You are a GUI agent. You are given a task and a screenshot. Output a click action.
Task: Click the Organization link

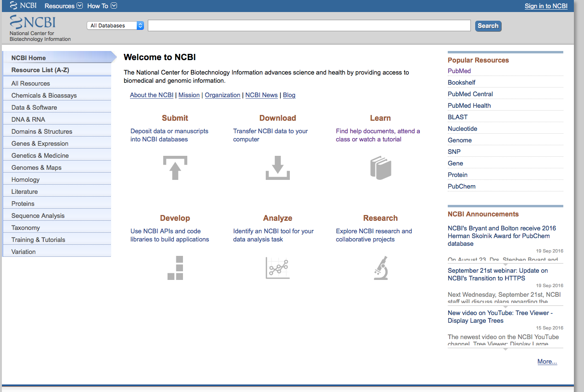click(x=222, y=95)
